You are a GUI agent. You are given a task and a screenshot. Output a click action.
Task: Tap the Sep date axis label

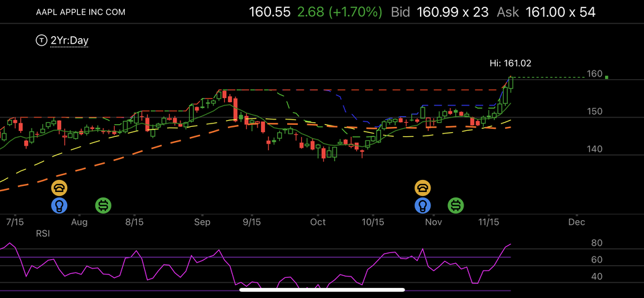pyautogui.click(x=203, y=222)
